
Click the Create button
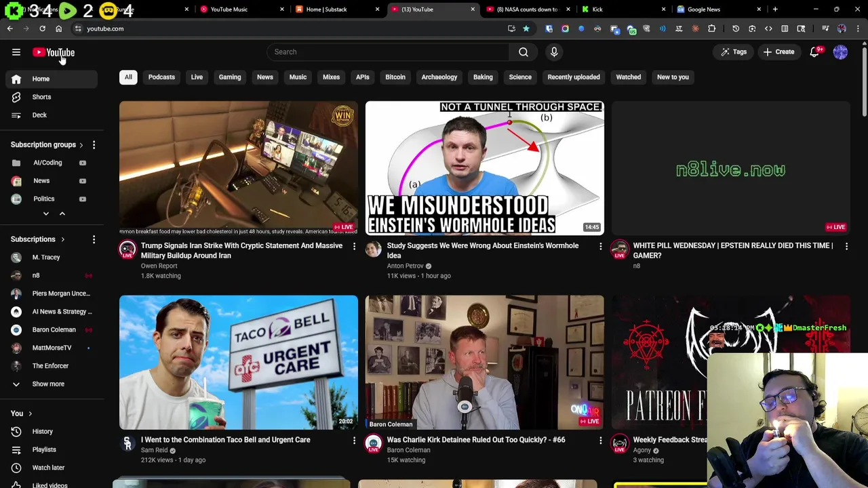[x=778, y=52]
